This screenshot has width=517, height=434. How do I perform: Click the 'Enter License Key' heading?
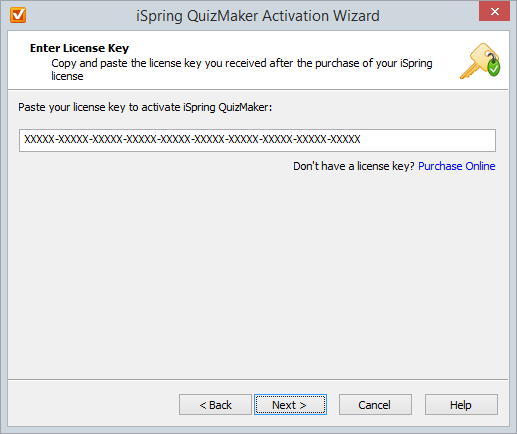[79, 48]
